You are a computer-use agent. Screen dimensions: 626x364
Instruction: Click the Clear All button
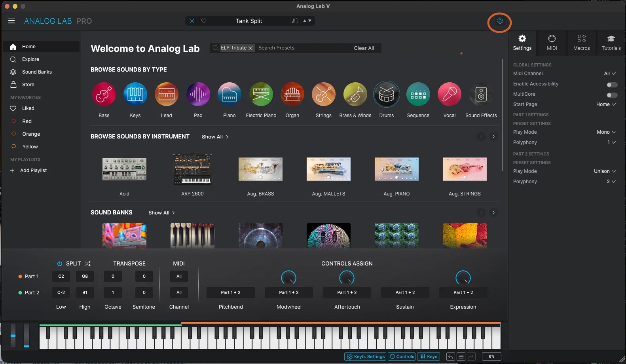(x=364, y=48)
